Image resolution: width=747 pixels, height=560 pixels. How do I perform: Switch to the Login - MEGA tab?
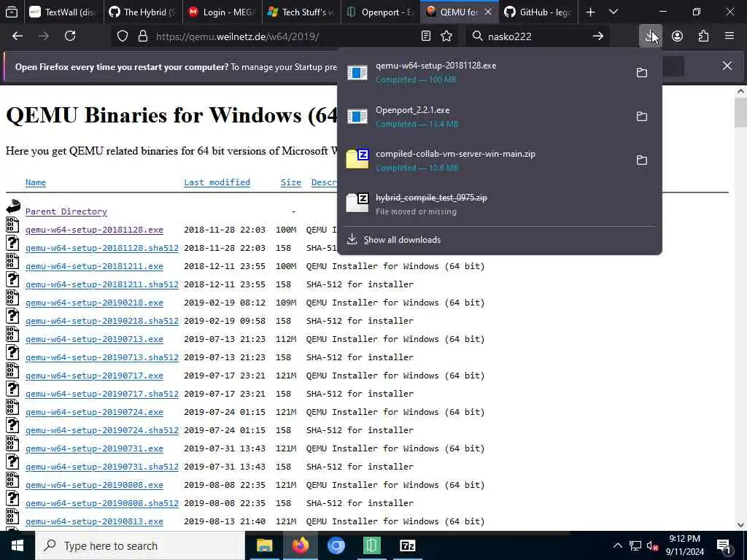pos(222,12)
